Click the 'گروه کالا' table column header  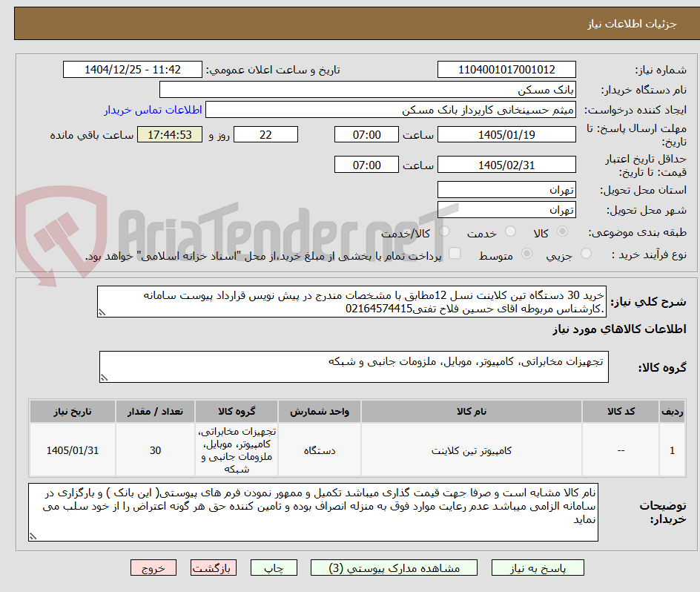(x=237, y=412)
